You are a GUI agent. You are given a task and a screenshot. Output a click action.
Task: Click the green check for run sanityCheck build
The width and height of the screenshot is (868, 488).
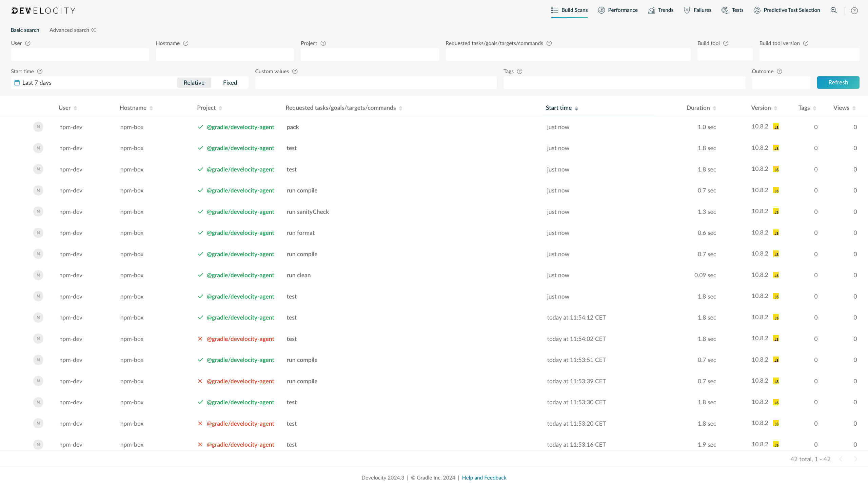click(200, 212)
